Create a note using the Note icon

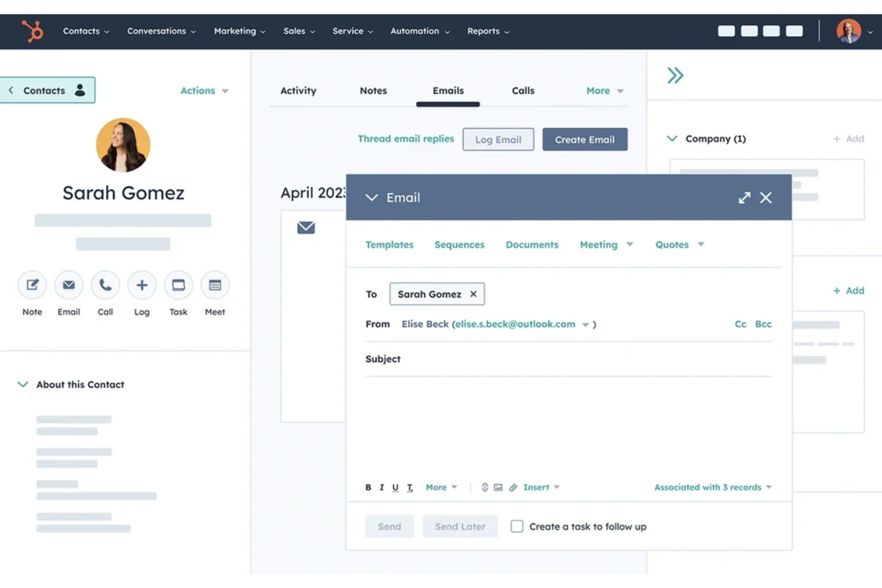[32, 285]
